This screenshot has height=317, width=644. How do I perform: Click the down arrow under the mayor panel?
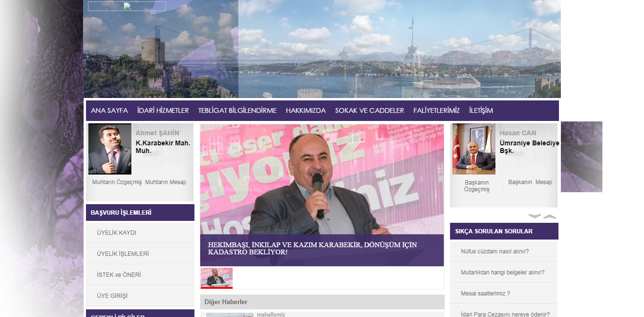(x=535, y=216)
